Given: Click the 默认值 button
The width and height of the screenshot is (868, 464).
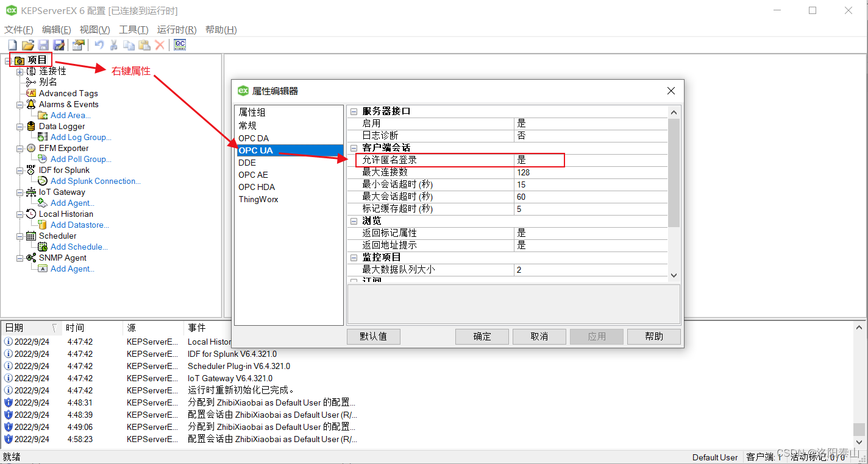Looking at the screenshot, I should [374, 337].
